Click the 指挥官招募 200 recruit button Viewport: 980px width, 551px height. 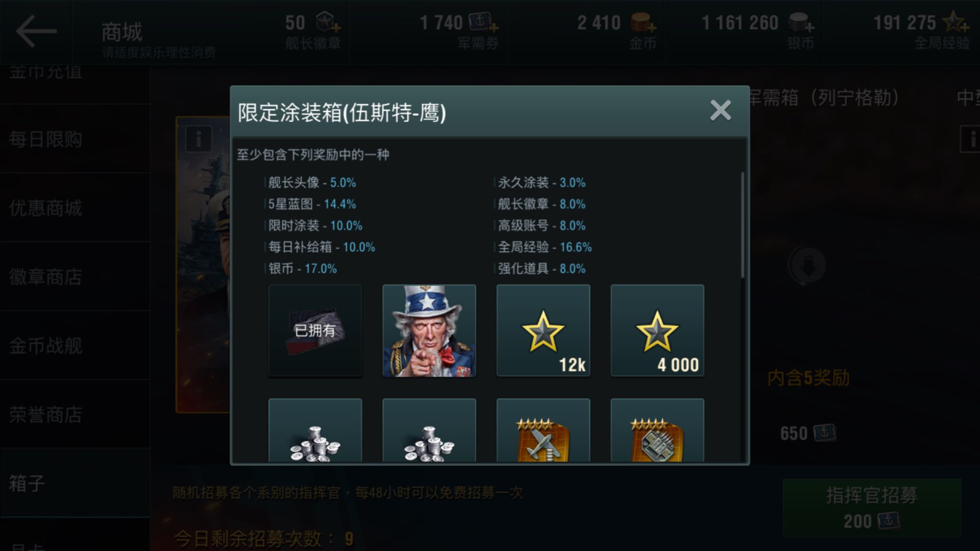pos(872,508)
